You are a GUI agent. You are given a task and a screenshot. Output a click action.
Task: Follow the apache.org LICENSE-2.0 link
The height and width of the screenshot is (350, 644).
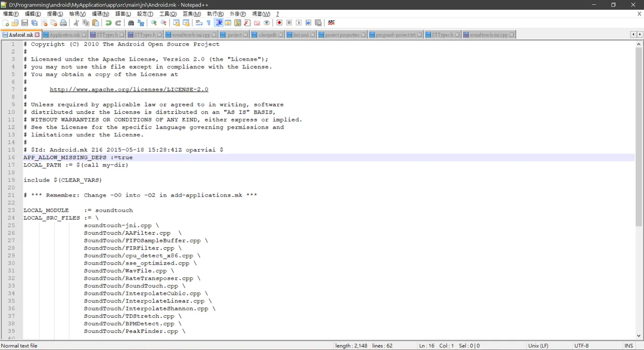point(129,90)
